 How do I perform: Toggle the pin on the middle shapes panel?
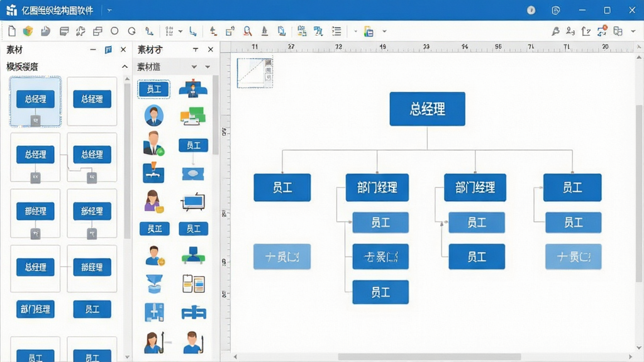196,50
